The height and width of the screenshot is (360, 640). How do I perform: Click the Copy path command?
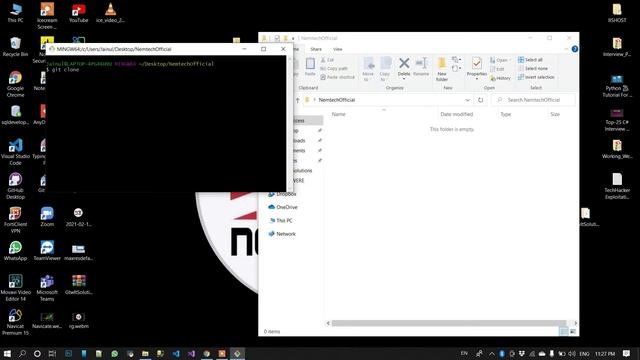click(333, 69)
